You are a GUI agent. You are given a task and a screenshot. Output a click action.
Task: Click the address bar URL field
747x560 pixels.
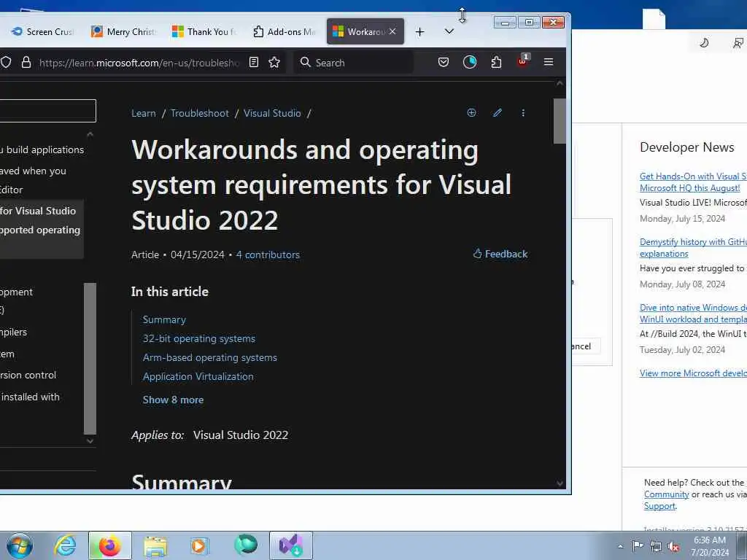click(x=139, y=63)
